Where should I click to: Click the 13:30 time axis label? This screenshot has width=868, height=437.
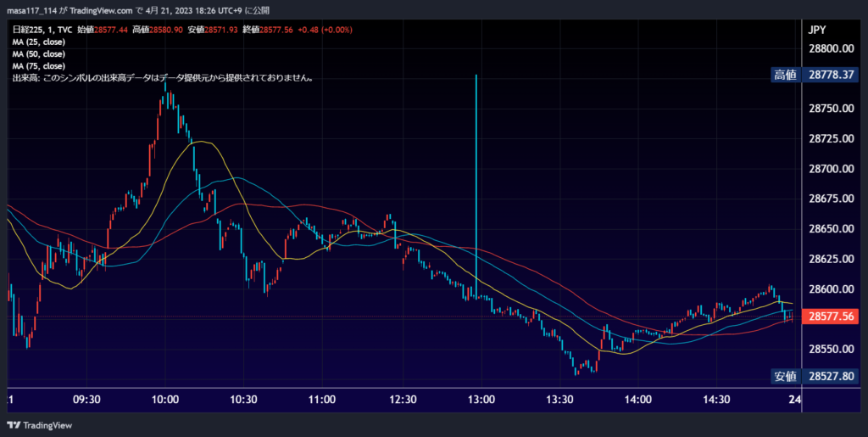pos(559,400)
